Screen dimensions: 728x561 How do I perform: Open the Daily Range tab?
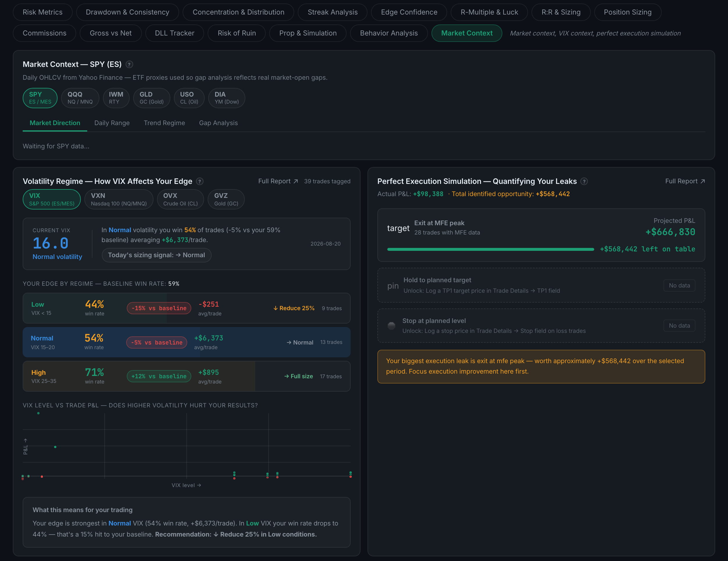click(x=112, y=123)
